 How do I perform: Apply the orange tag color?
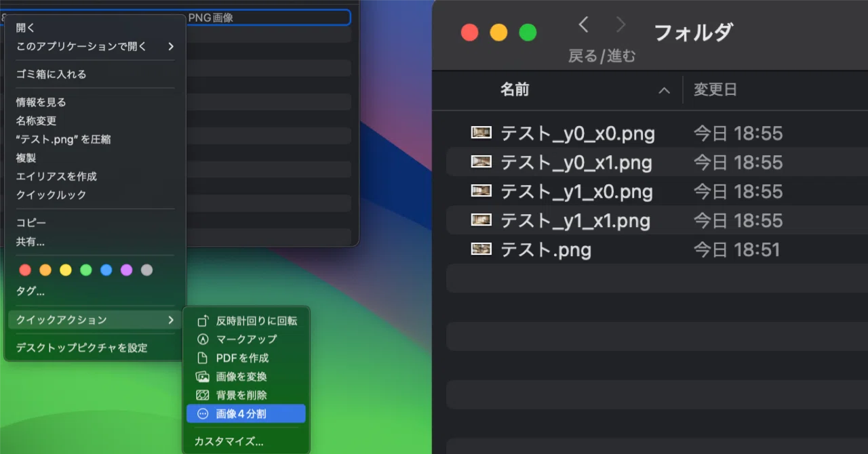45,270
